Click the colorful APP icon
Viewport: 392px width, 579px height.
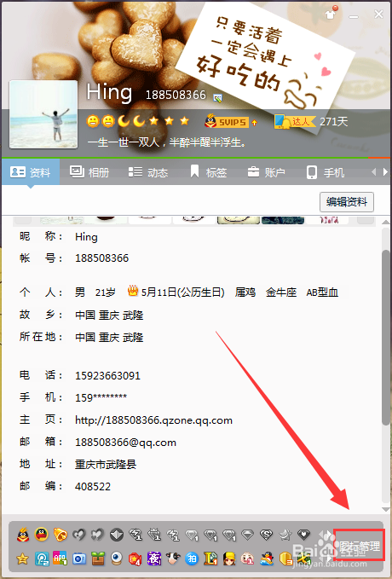click(x=61, y=559)
